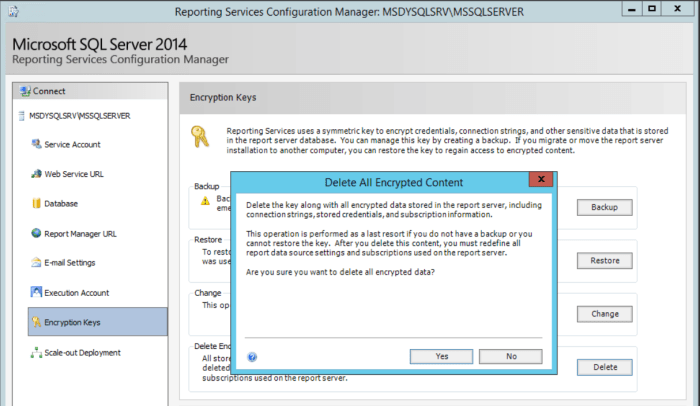Image resolution: width=700 pixels, height=406 pixels.
Task: Open the Service Account page
Action: click(72, 145)
